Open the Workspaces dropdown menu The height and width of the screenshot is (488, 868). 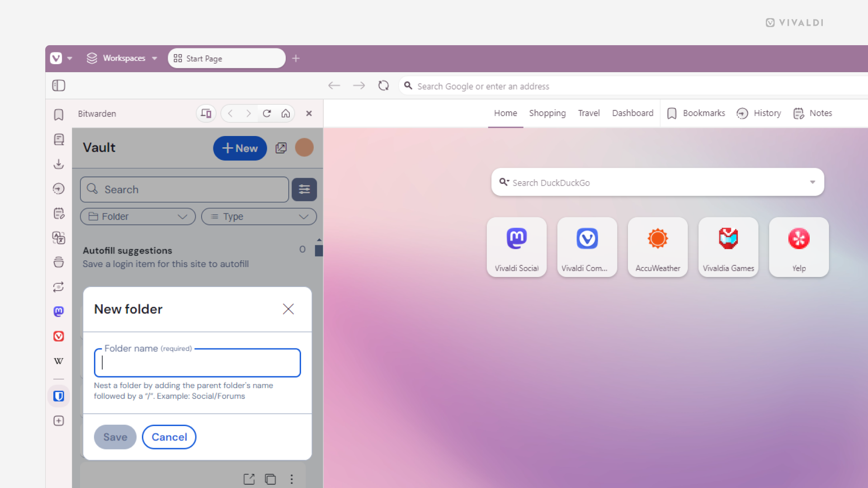(122, 58)
